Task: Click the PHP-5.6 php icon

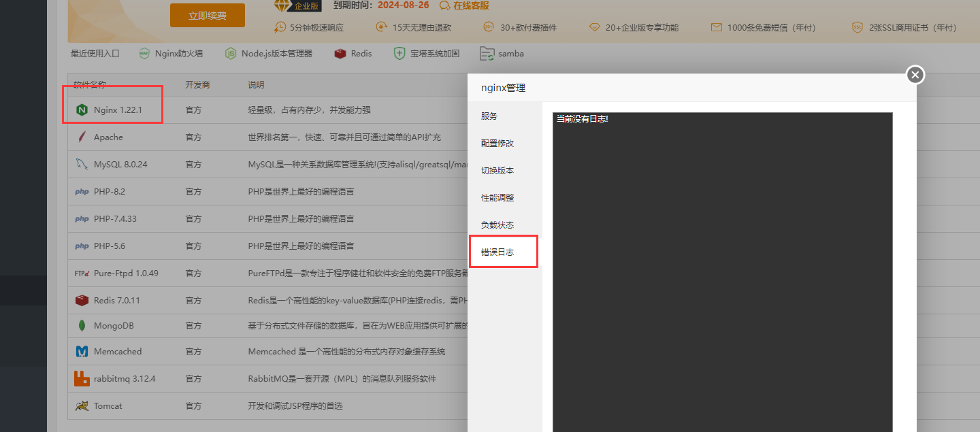Action: [82, 246]
